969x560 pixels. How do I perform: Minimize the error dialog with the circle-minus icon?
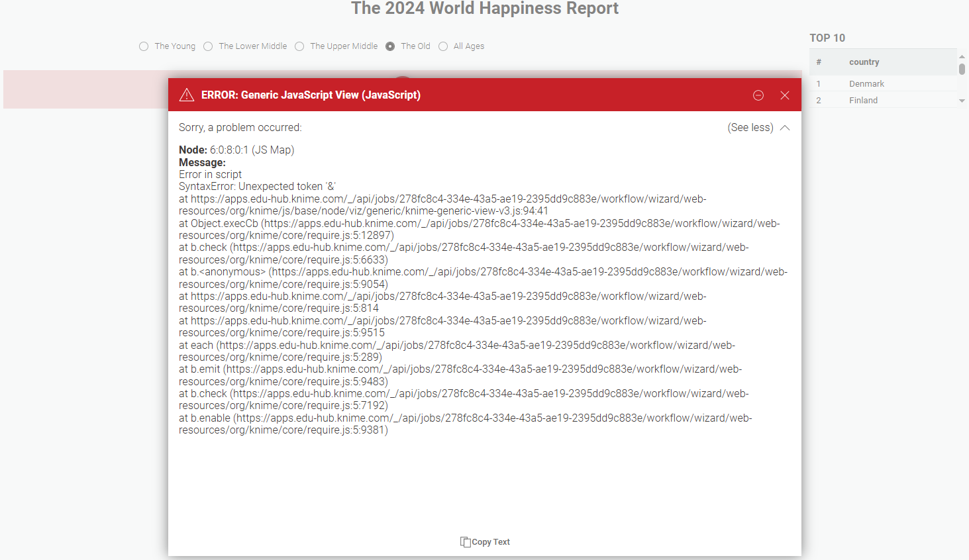coord(758,95)
